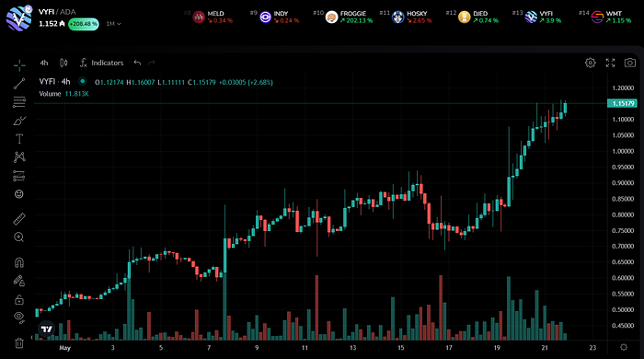Click the VYFI · 4h legend title
Image resolution: width=644 pixels, height=359 pixels.
54,82
